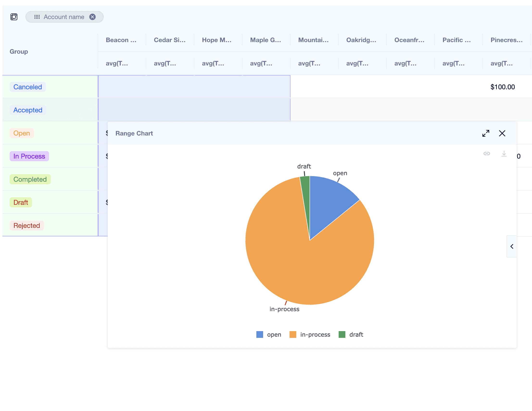Remove the Account name grouping chip
Image resolution: width=532 pixels, height=411 pixels.
click(92, 17)
